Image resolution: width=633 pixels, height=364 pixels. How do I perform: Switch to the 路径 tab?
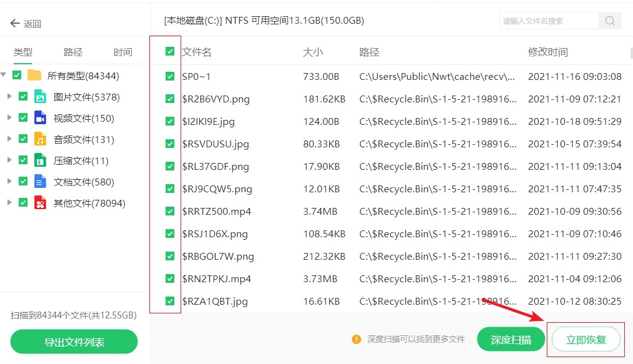73,52
